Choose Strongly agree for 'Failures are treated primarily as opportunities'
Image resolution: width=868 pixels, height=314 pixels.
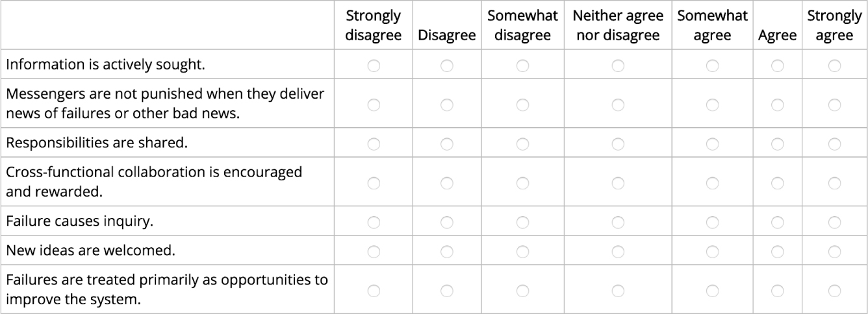834,289
